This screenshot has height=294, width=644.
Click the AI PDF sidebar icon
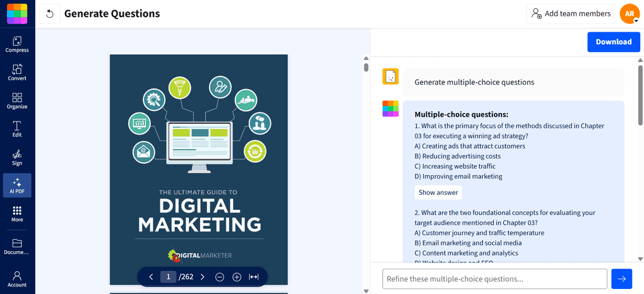pyautogui.click(x=17, y=186)
